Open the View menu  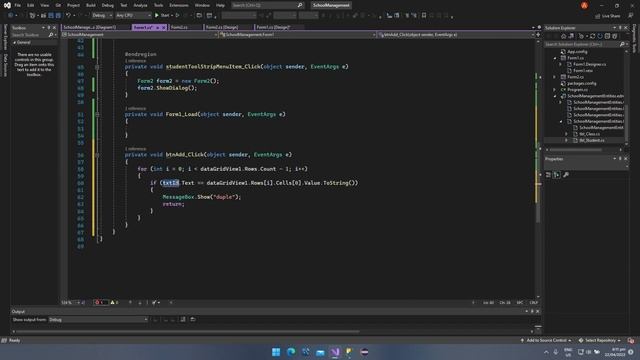44,5
